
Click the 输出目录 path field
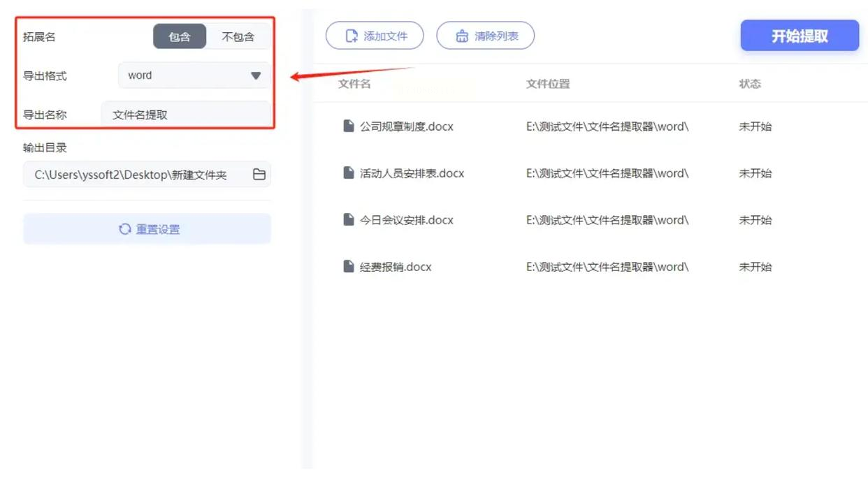(147, 175)
